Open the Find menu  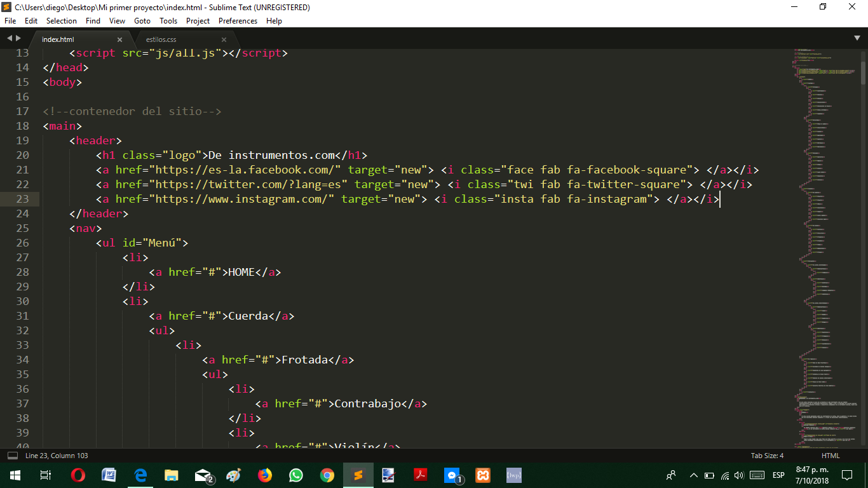[93, 21]
